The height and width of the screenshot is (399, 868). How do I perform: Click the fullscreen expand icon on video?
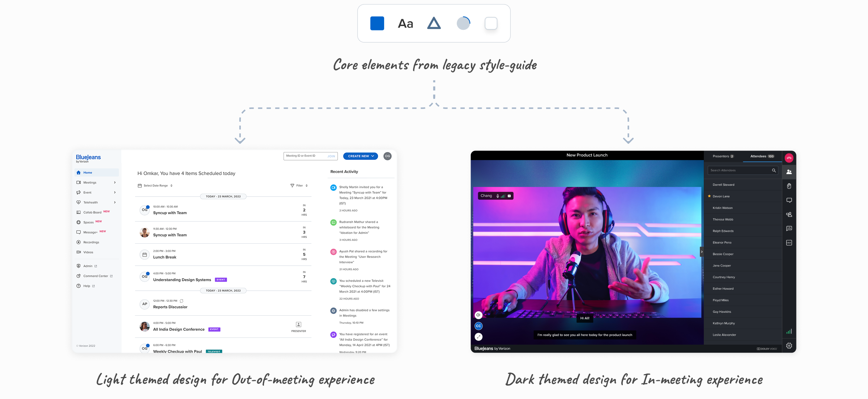(478, 337)
